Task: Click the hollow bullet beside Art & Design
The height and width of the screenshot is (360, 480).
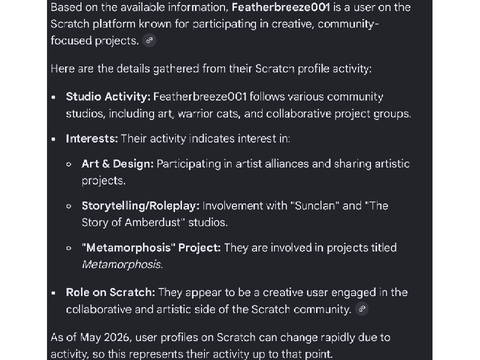Action: tap(69, 164)
